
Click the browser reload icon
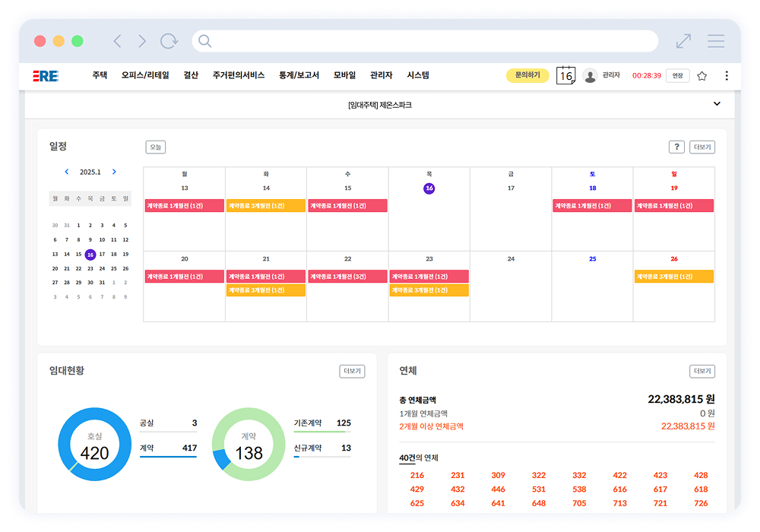(169, 41)
